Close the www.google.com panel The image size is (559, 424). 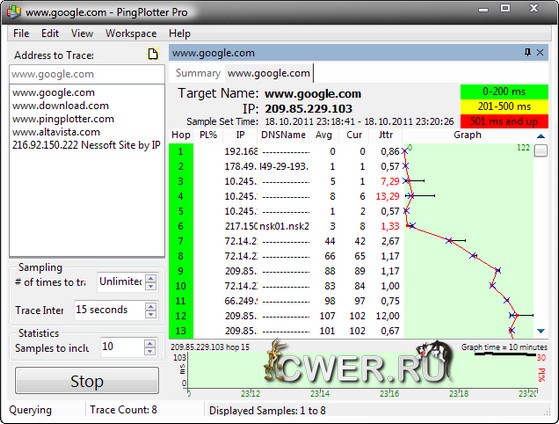[x=540, y=52]
